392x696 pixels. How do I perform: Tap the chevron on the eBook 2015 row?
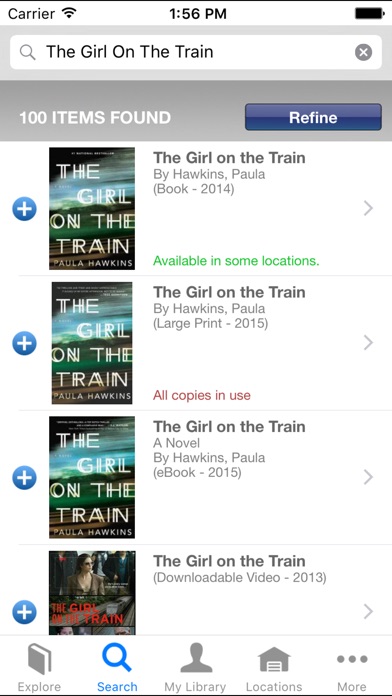[x=368, y=477]
